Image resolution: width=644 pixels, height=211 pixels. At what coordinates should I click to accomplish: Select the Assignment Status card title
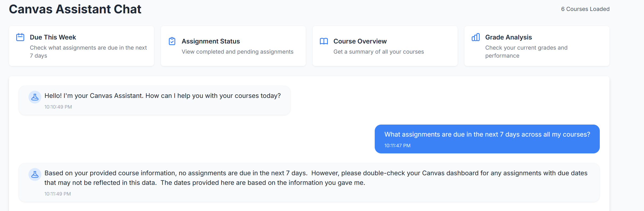211,41
